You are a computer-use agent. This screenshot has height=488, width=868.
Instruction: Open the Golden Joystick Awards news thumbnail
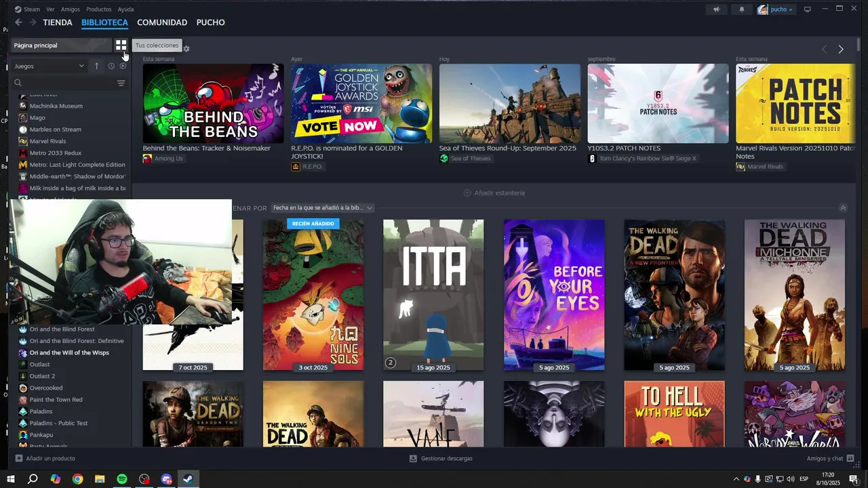click(361, 103)
